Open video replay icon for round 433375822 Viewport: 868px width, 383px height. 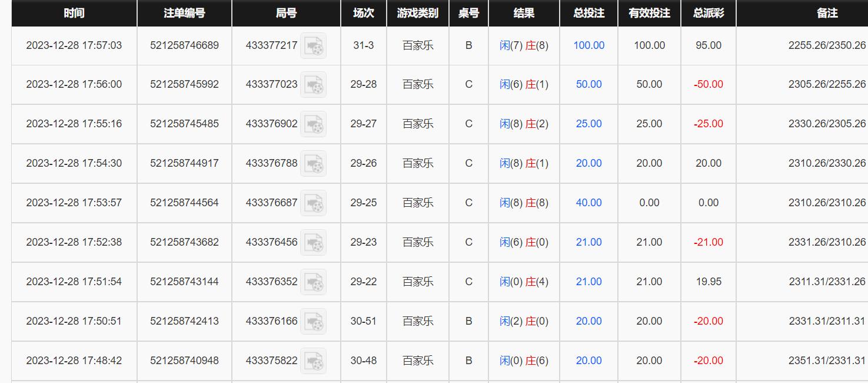click(x=313, y=361)
